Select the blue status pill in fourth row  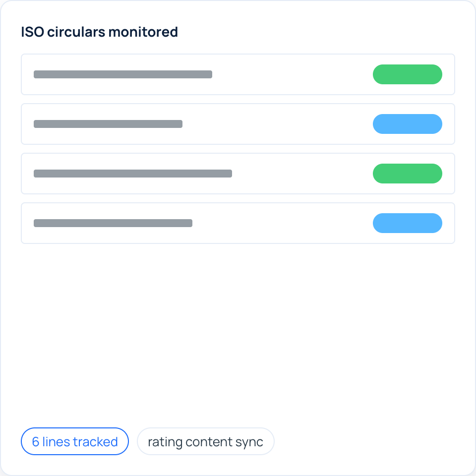[408, 223]
